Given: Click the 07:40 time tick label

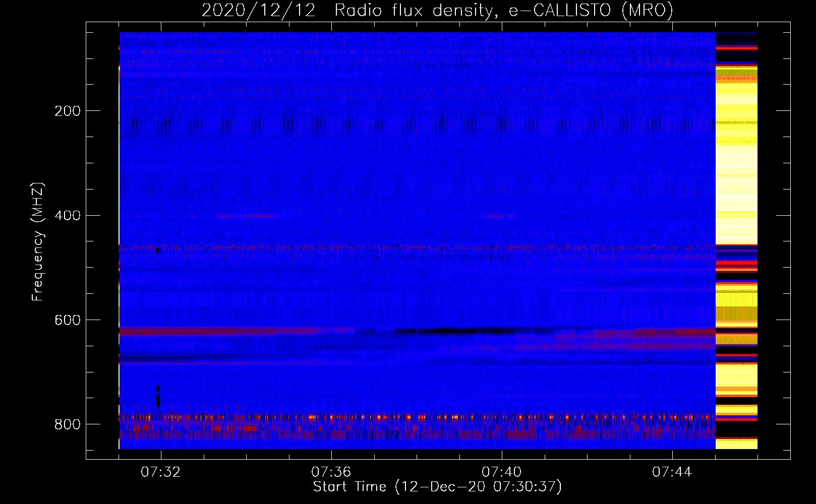Looking at the screenshot, I should (502, 472).
